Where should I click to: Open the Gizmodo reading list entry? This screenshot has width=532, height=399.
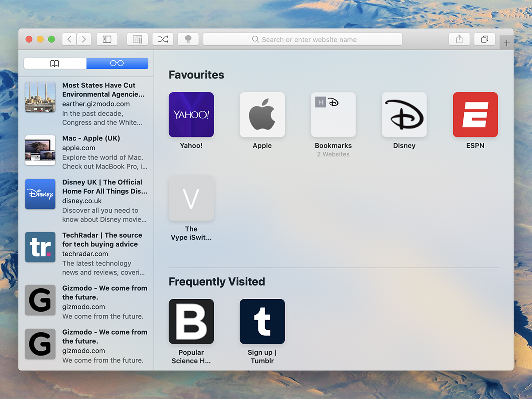pos(86,301)
